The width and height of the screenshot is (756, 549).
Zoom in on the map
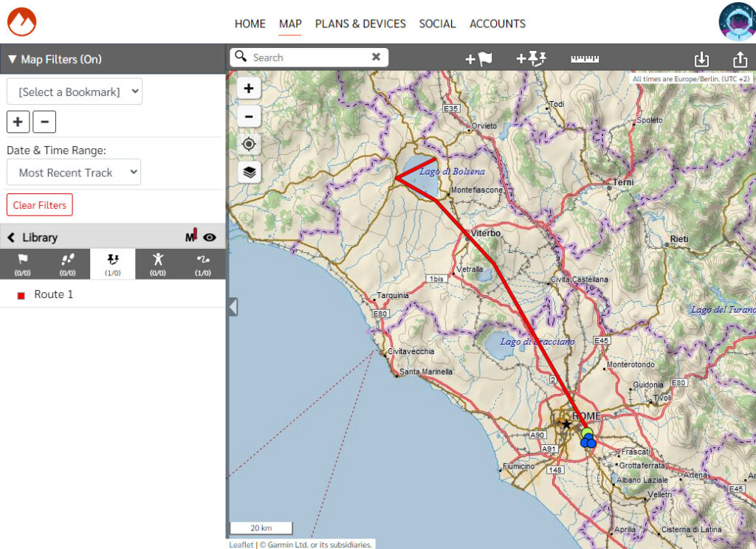coord(249,89)
